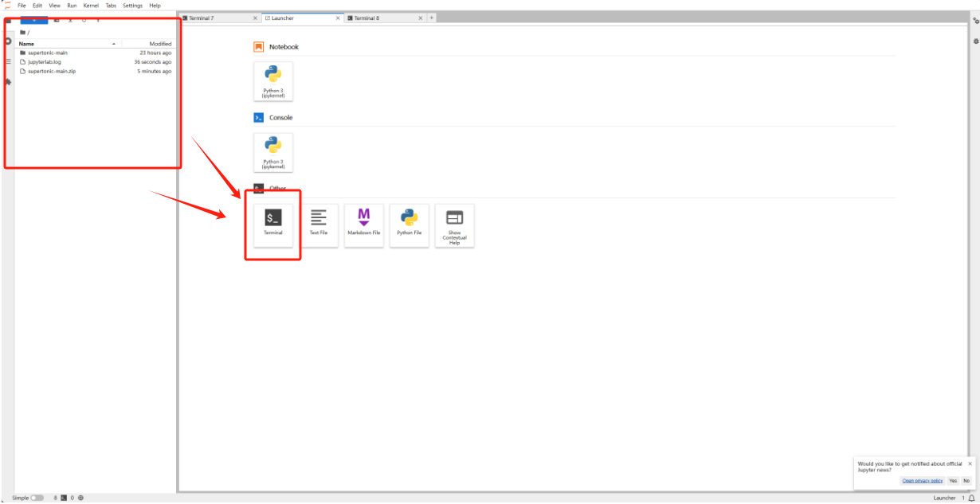Open the Run menu

72,6
